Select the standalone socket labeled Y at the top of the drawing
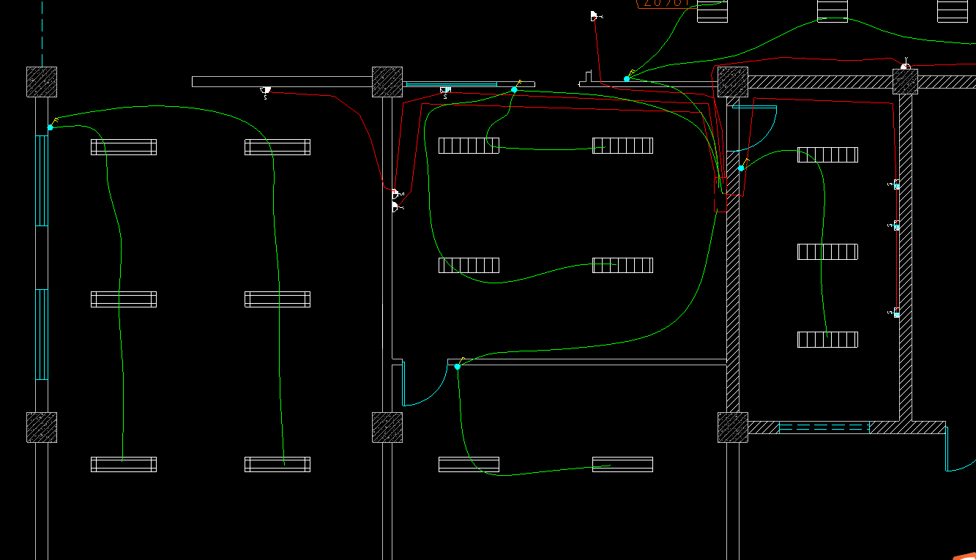Viewport: 976px width, 560px height. (595, 16)
